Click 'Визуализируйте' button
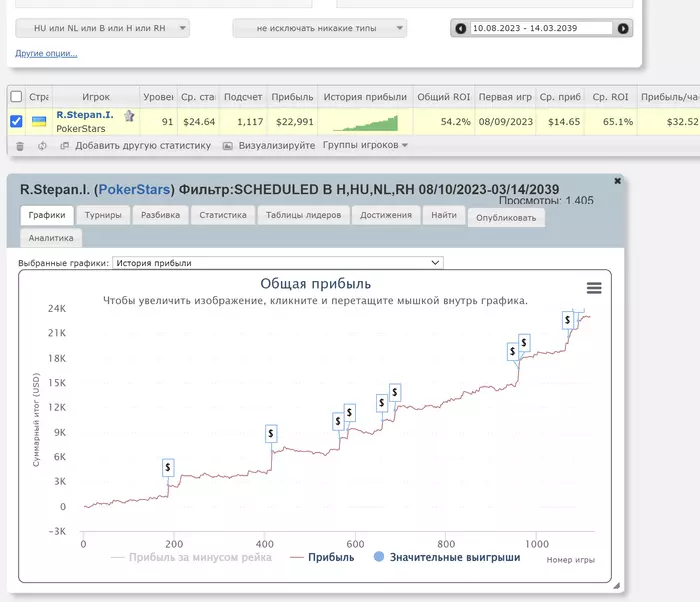 [x=269, y=146]
